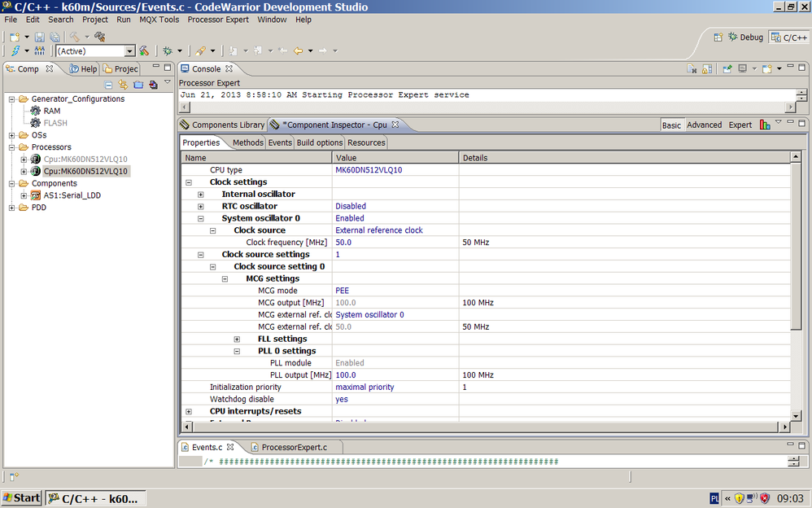The width and height of the screenshot is (812, 508).
Task: Collapse the PLL 0 settings group
Action: [238, 352]
